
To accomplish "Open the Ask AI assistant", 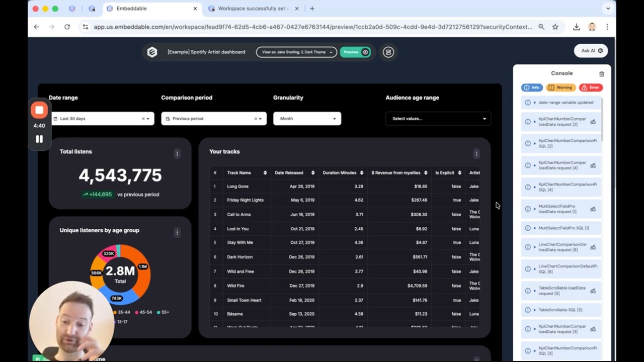I will pyautogui.click(x=591, y=51).
